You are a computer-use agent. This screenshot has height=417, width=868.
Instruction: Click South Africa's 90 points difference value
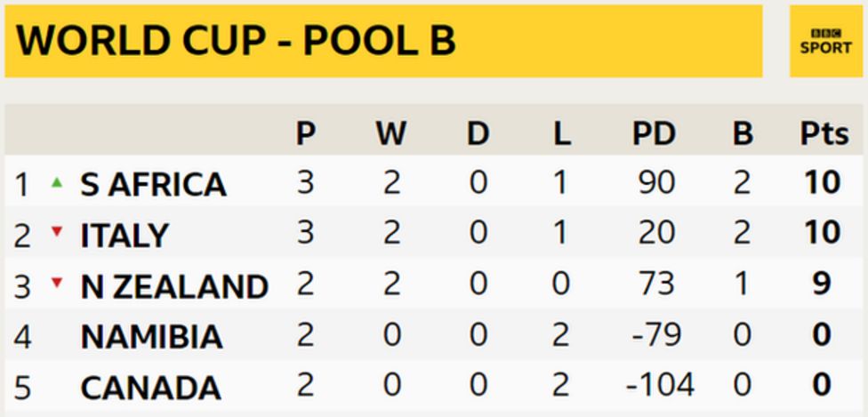coord(656,182)
